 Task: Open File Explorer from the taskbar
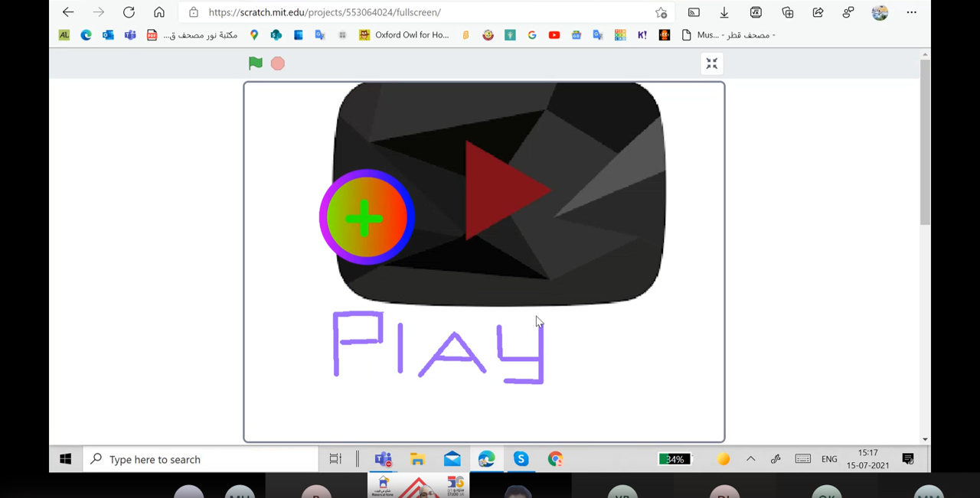(417, 459)
